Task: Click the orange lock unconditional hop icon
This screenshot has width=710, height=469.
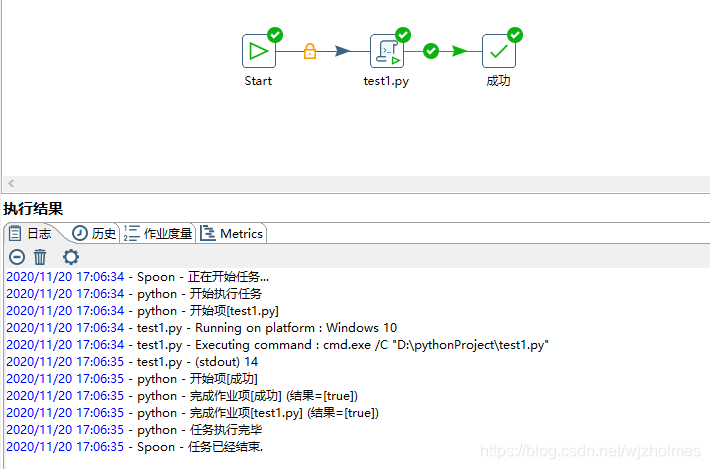Action: pos(310,51)
